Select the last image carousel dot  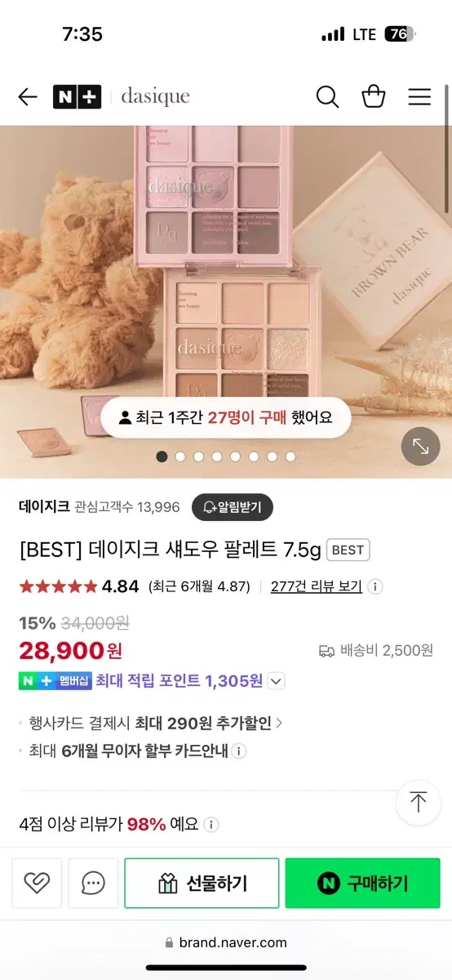(x=290, y=457)
